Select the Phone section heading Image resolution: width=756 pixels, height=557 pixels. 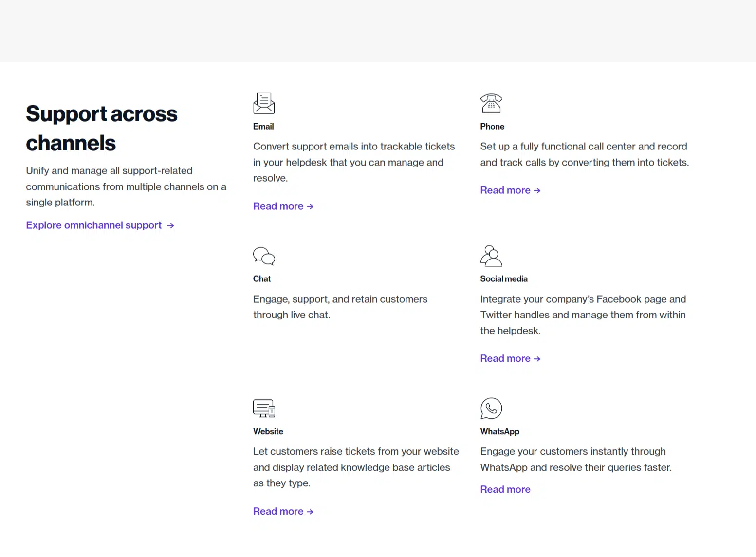click(x=492, y=127)
